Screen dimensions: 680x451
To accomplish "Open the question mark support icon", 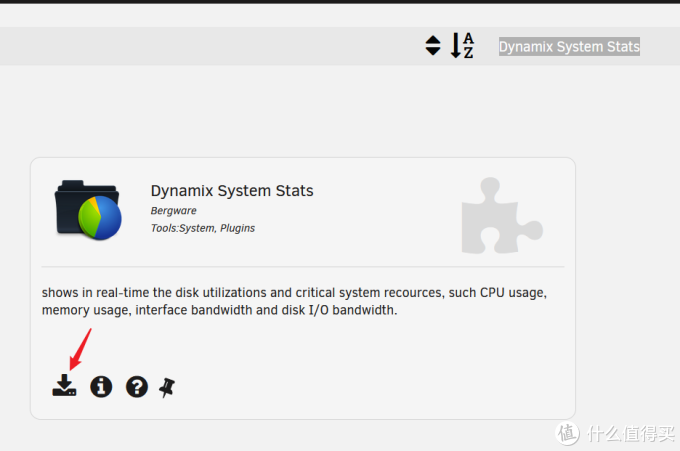I will click(137, 386).
